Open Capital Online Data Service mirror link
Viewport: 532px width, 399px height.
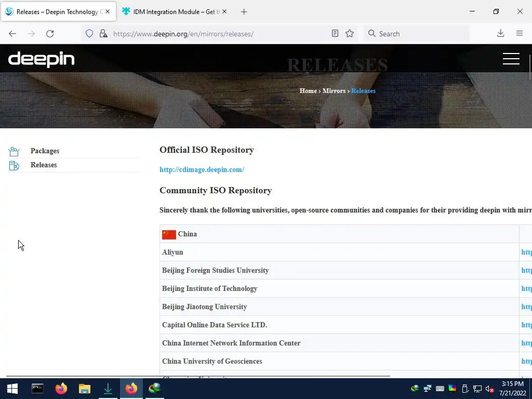tap(527, 325)
